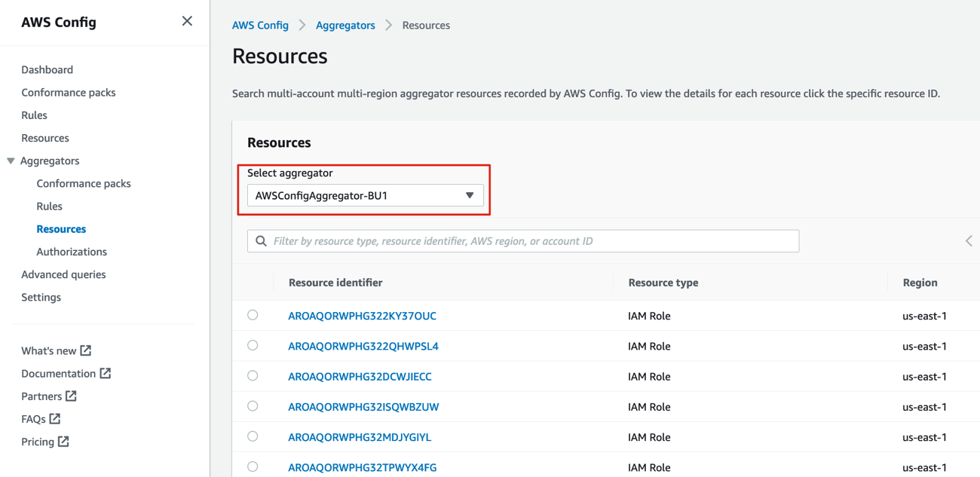Click the external link icon next to Partners
Image resolution: width=980 pixels, height=477 pixels.
[72, 396]
